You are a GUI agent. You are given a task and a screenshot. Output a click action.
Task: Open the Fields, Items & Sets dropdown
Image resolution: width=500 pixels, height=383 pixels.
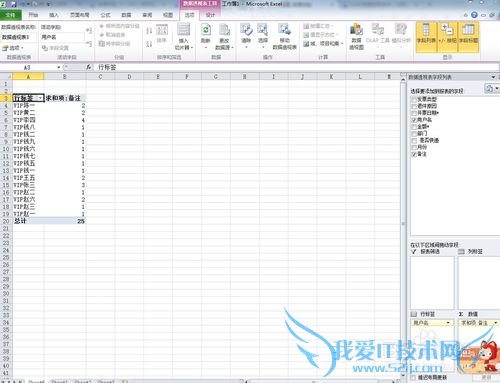tap(323, 44)
